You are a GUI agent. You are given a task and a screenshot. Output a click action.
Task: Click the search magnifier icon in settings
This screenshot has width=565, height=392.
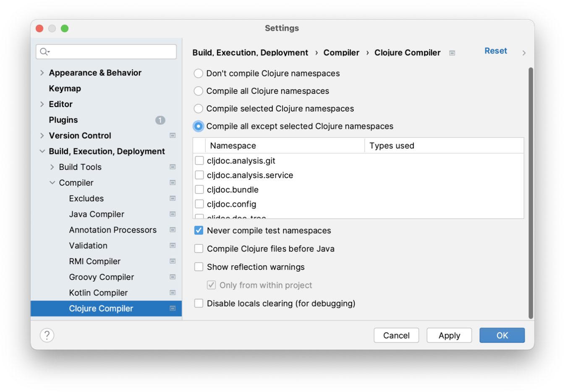(44, 52)
